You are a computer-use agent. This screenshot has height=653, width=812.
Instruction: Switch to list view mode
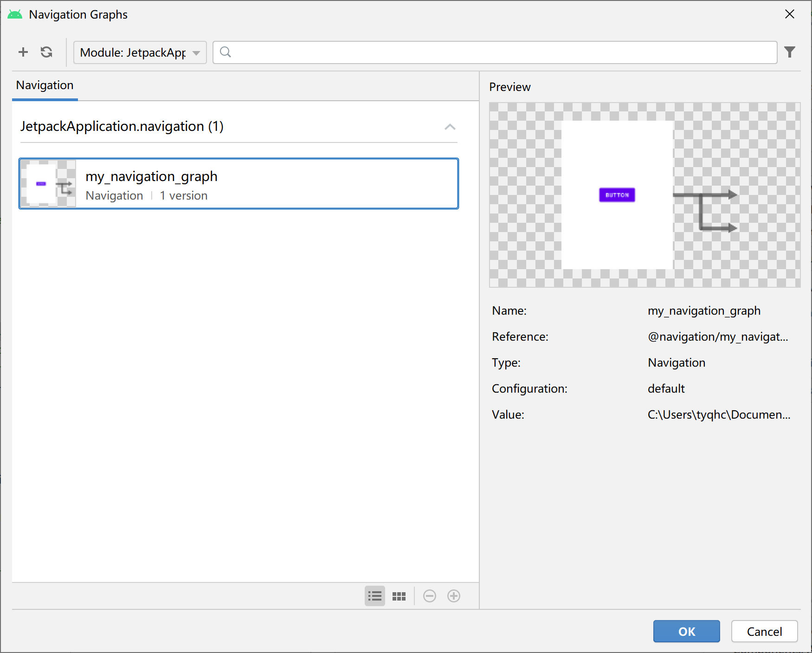pyautogui.click(x=375, y=596)
